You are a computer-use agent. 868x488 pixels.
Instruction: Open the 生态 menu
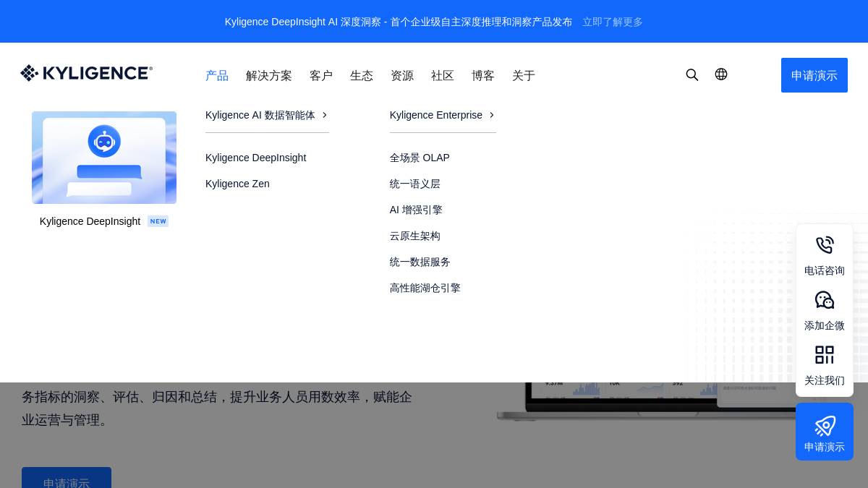point(362,75)
